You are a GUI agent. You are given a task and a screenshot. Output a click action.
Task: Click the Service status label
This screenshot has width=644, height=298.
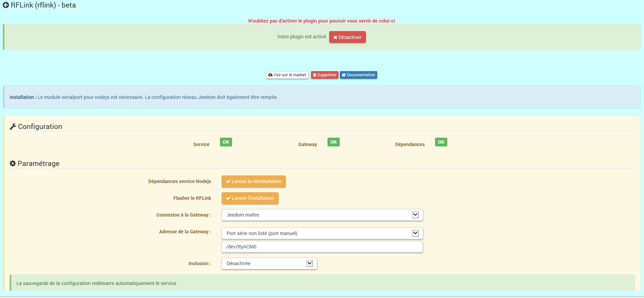pyautogui.click(x=201, y=144)
